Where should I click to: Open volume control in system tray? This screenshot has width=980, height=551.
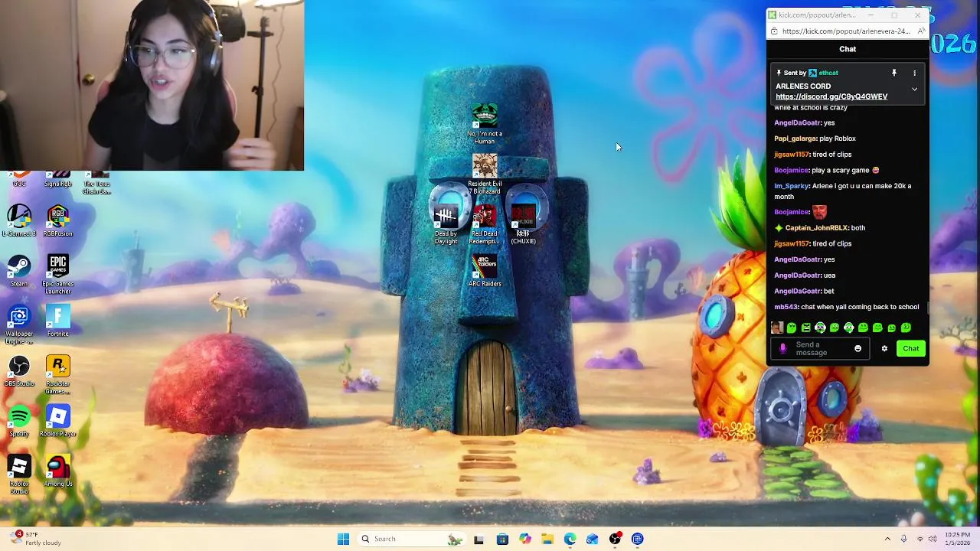[x=933, y=539]
